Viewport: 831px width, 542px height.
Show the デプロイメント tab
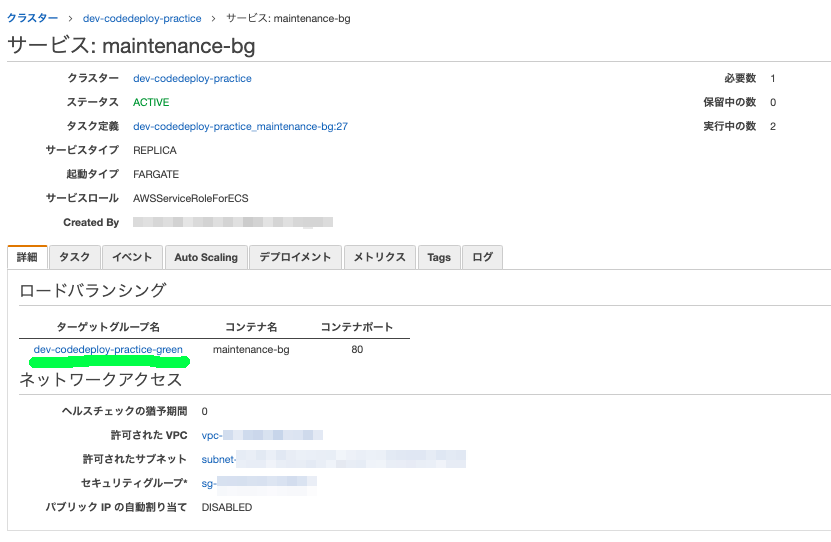click(x=295, y=257)
